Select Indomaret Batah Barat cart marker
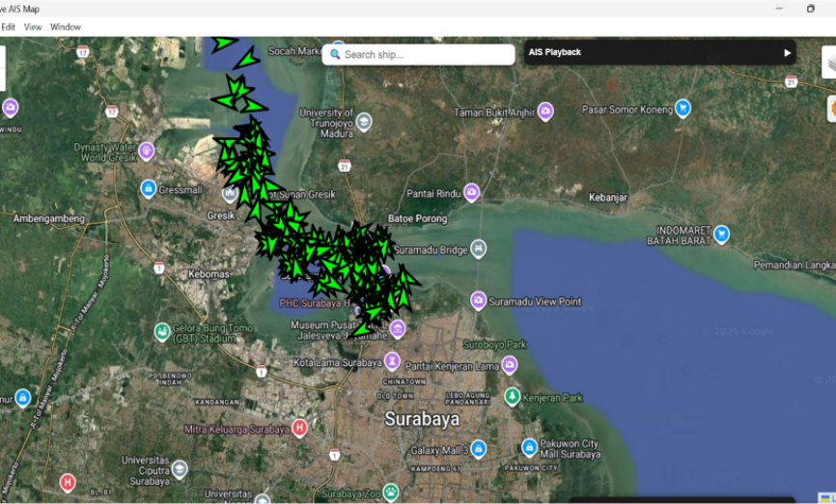The image size is (836, 504). [x=721, y=234]
